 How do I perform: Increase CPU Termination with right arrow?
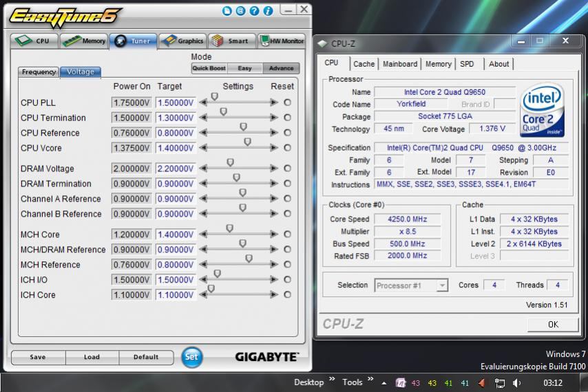click(x=274, y=118)
